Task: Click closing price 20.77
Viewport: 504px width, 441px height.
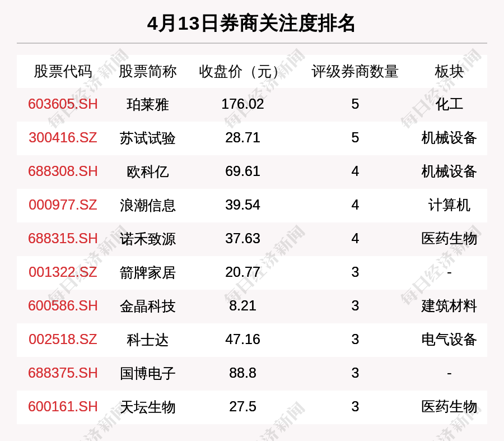Action: pyautogui.click(x=242, y=272)
